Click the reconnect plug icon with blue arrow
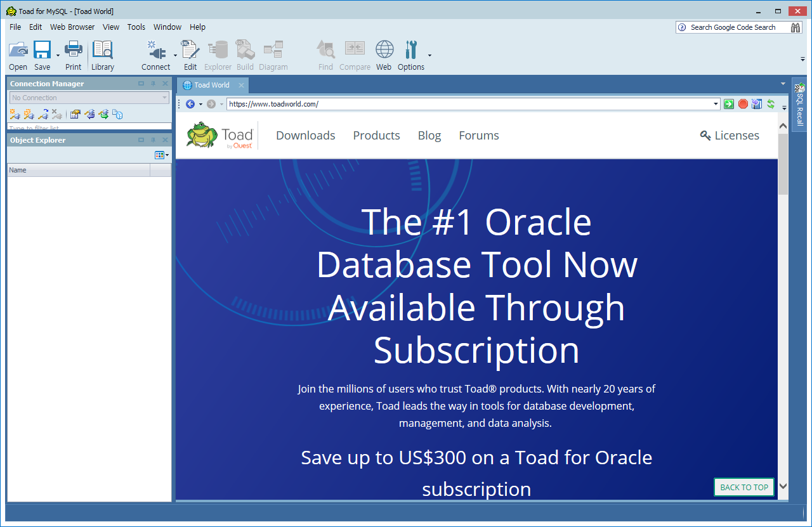 (43, 114)
